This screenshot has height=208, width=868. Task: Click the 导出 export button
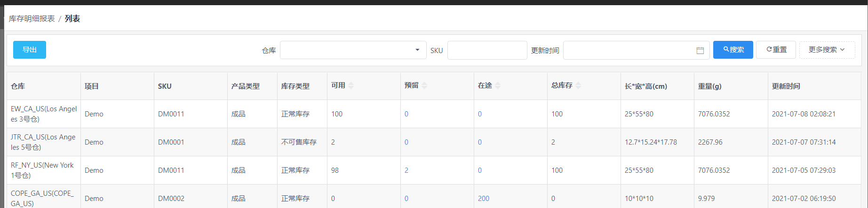(30, 50)
